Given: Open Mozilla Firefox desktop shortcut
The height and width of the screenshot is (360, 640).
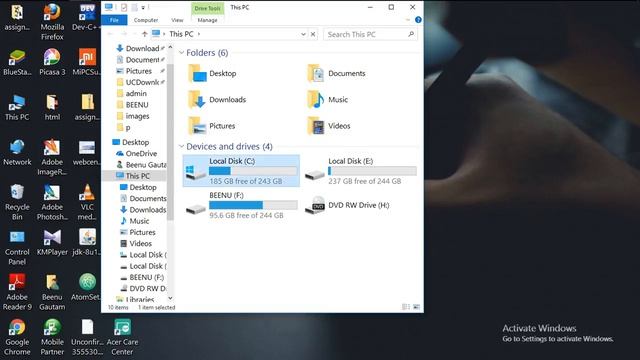Looking at the screenshot, I should click(x=52, y=21).
